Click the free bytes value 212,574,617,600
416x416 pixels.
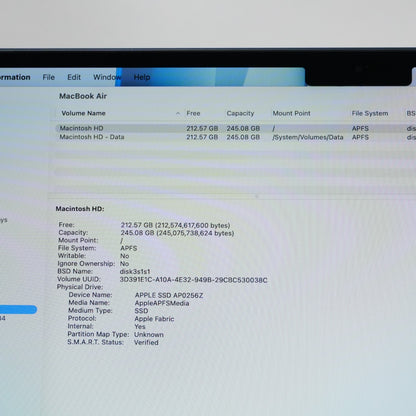[x=192, y=225]
